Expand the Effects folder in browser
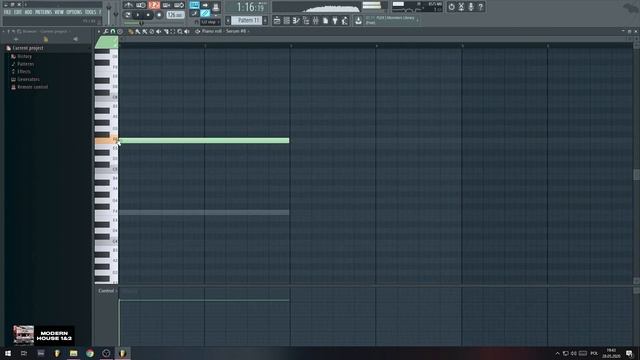The width and height of the screenshot is (640, 360). (x=24, y=71)
